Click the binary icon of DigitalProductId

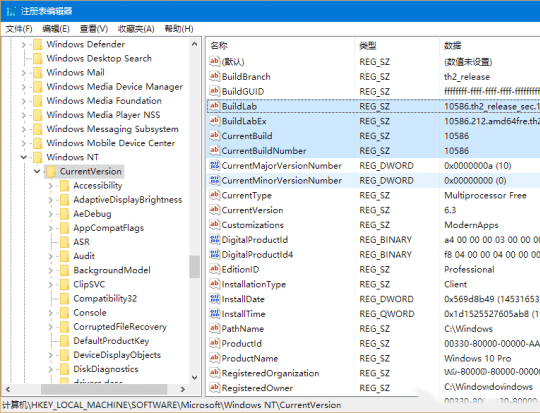214,239
